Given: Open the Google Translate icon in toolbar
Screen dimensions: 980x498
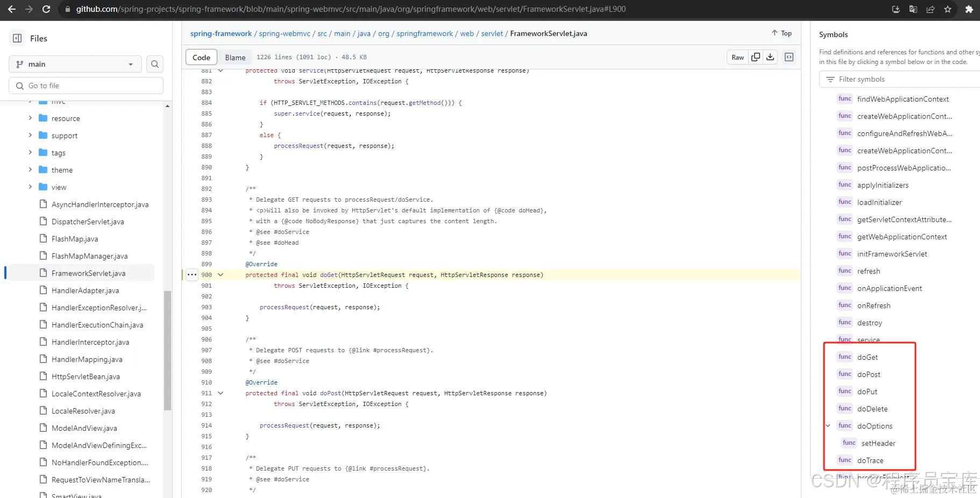Looking at the screenshot, I should 913,9.
